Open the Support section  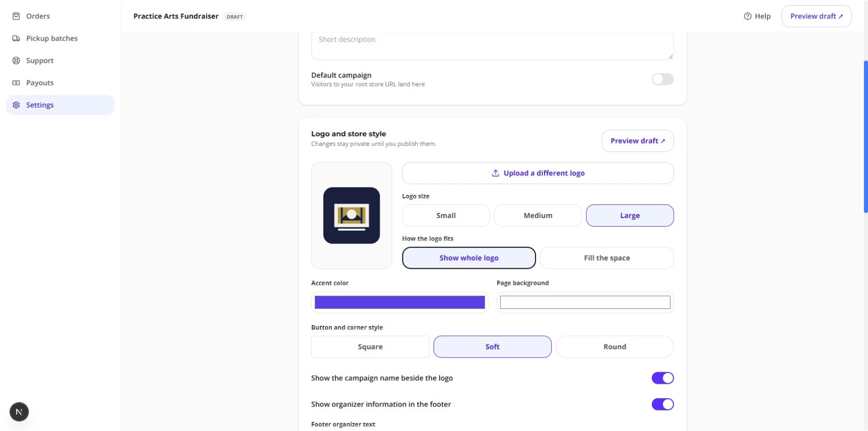coord(60,61)
